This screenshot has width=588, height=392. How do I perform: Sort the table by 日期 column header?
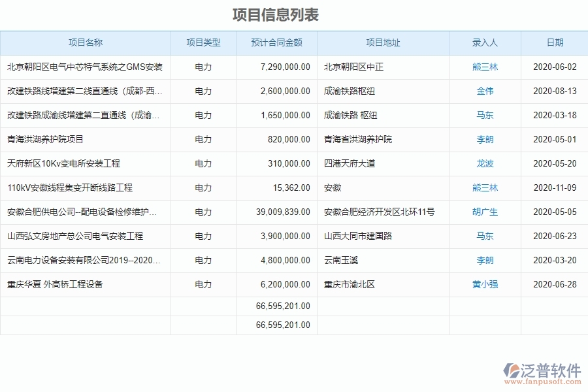click(x=553, y=43)
